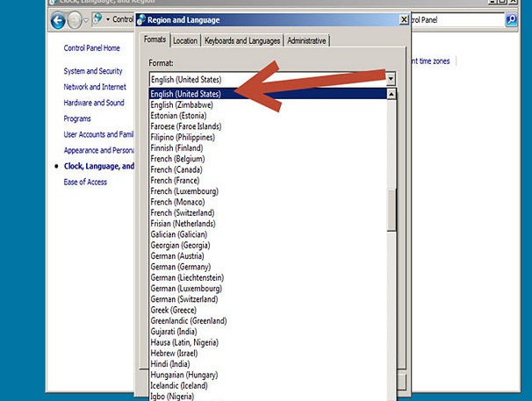
Task: Select Icelandic (Iceland)
Action: coord(268,386)
